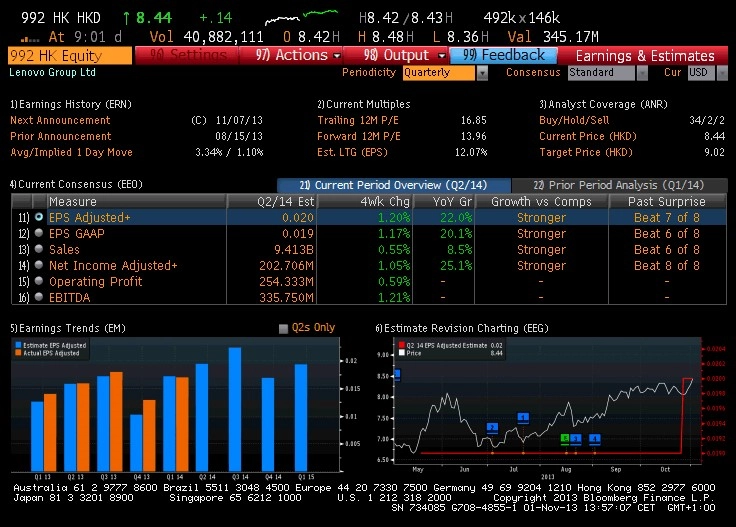736x527 pixels.
Task: Click the signal bars icon beside At 9:01
Action: point(30,39)
